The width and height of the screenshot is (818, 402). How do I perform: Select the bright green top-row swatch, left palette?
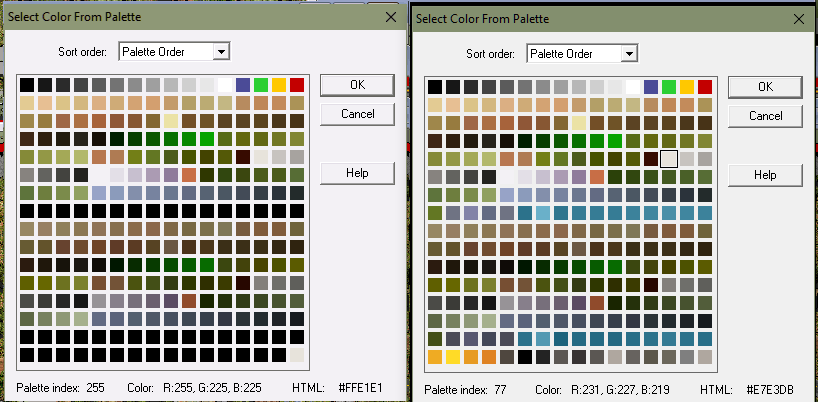(261, 85)
